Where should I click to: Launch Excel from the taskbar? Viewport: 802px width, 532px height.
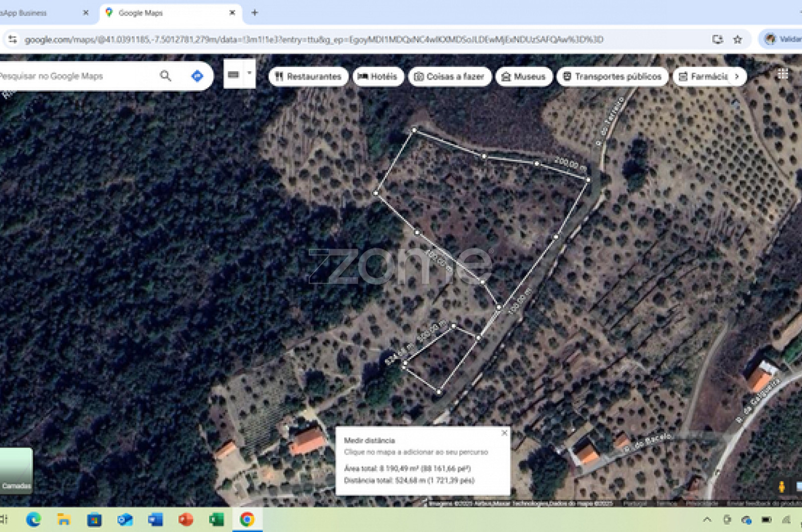pos(216,519)
